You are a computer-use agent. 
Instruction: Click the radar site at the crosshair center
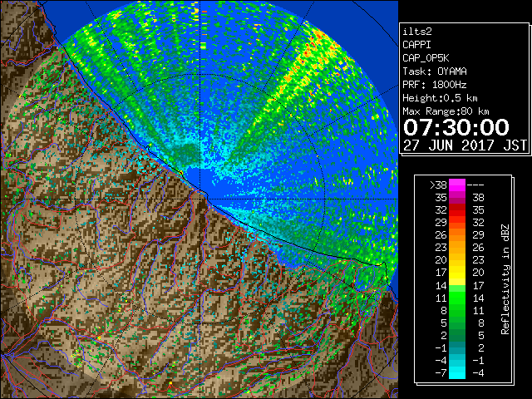(200, 199)
